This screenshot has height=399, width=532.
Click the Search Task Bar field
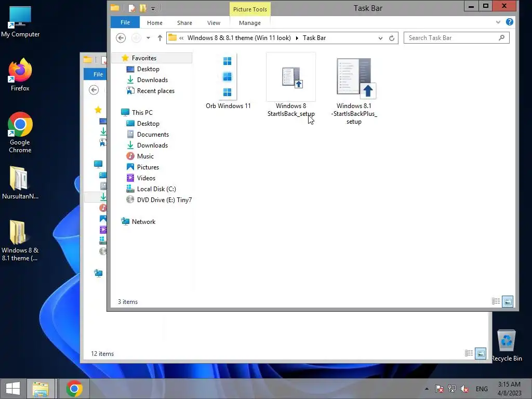tap(456, 37)
